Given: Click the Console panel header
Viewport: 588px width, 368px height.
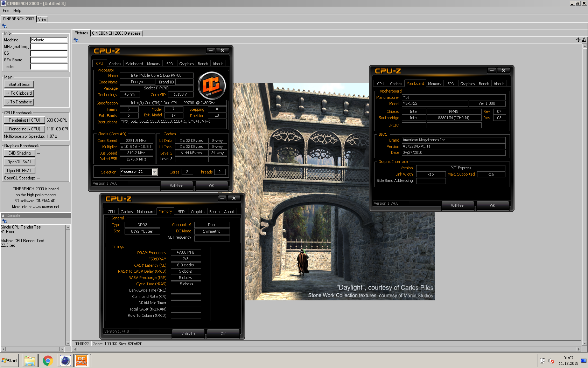Looking at the screenshot, I should coord(36,216).
